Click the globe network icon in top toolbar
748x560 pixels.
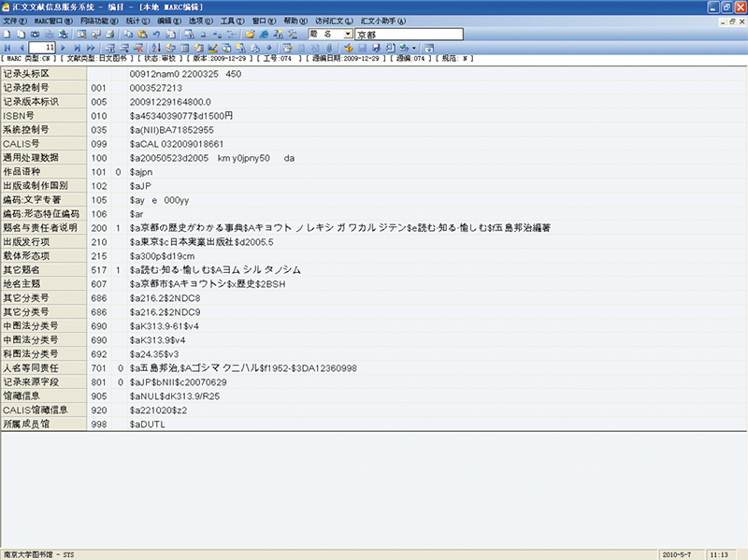point(63,35)
